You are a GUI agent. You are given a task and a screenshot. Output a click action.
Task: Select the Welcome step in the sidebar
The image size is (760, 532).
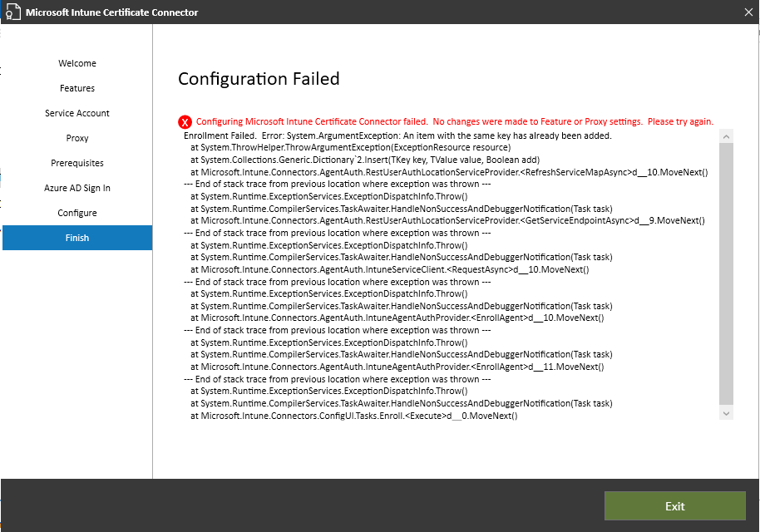point(77,63)
